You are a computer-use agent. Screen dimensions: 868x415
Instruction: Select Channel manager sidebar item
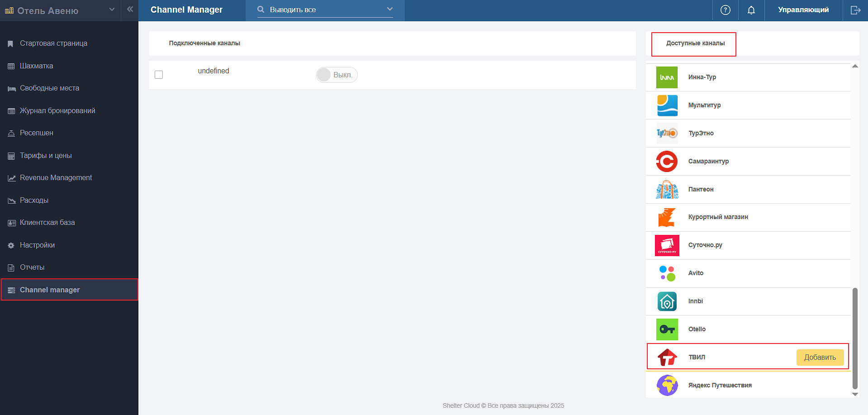click(69, 290)
